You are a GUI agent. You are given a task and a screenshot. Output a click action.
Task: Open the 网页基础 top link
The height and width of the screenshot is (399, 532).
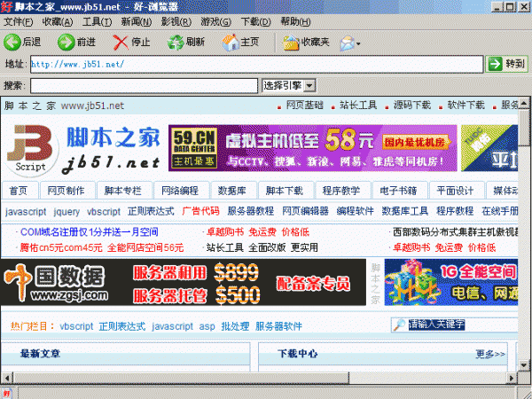click(x=305, y=106)
